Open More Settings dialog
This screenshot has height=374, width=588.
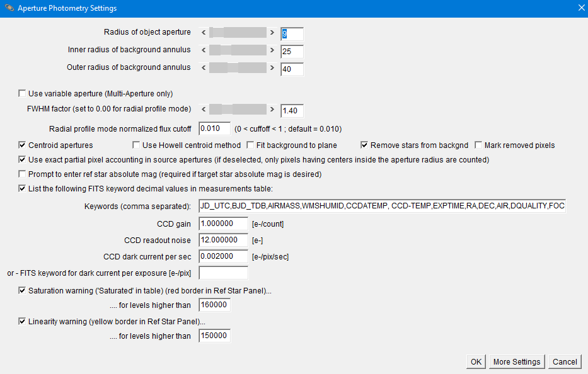click(x=516, y=361)
